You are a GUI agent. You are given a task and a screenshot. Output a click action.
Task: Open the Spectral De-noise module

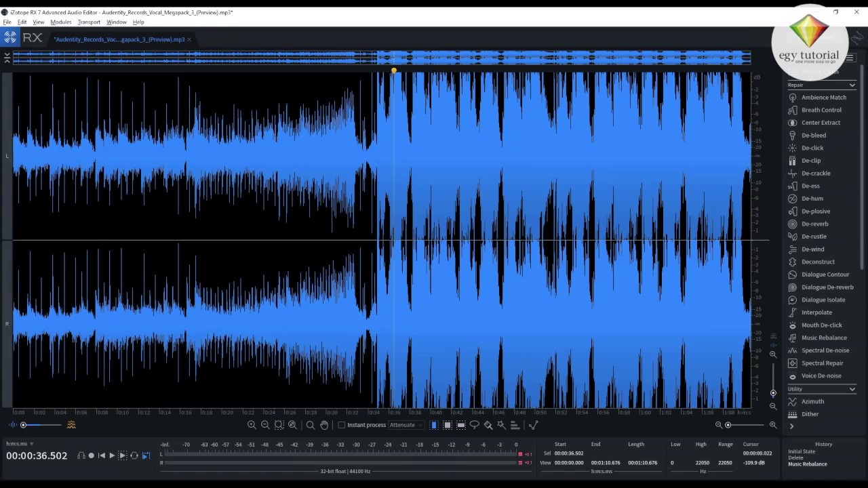coord(818,350)
